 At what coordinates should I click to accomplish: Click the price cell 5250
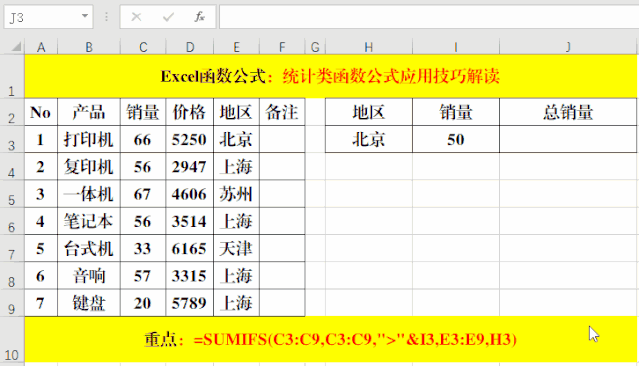click(x=189, y=139)
